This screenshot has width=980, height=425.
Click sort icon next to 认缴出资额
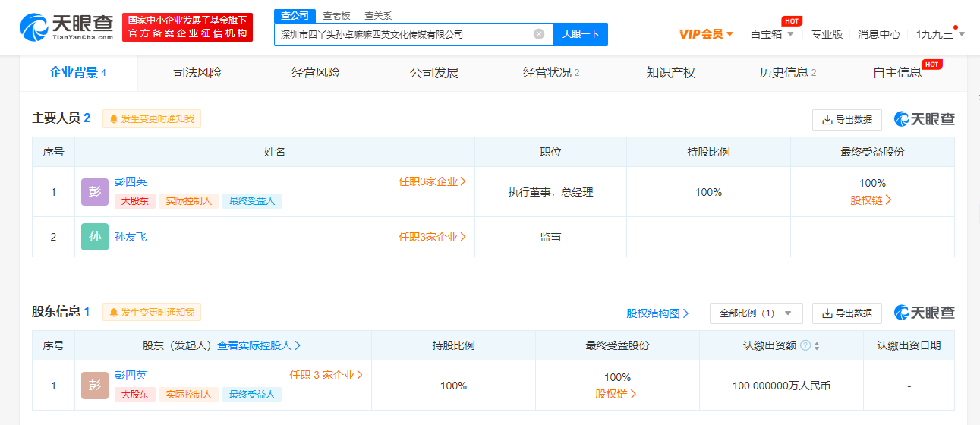click(817, 345)
